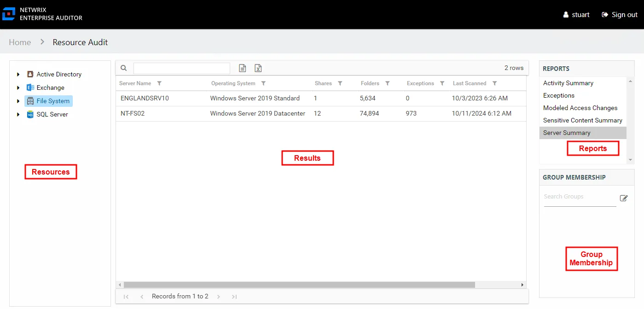Expand the SQL Server tree node
644x309 pixels.
[18, 114]
